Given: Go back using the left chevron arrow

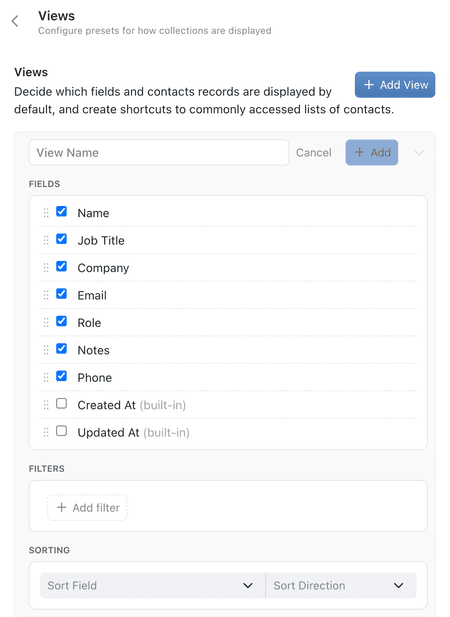Looking at the screenshot, I should coord(15,21).
